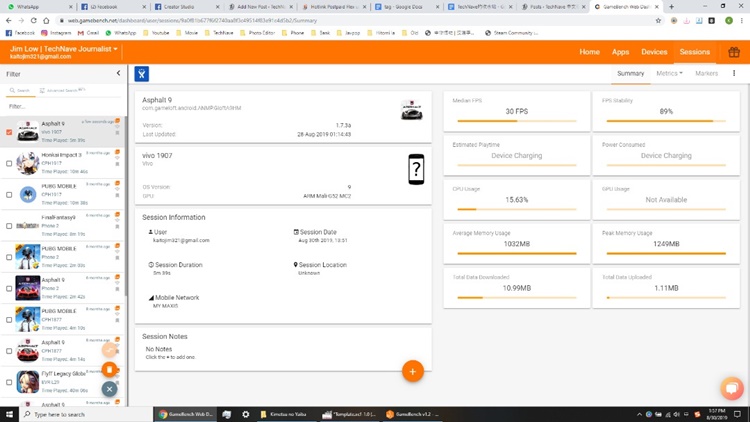The width and height of the screenshot is (750, 422).
Task: Check the PUBG MOBILE CPH1917 session
Action: click(9, 195)
